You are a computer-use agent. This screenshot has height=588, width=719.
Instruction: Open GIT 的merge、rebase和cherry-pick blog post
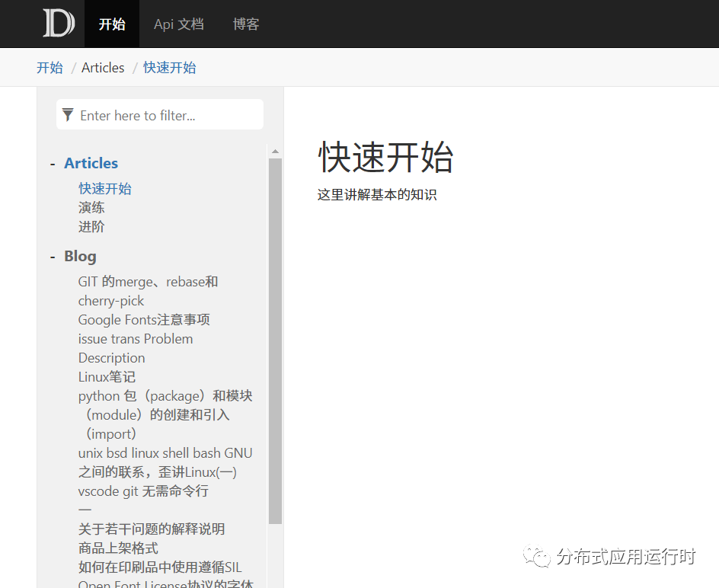(x=148, y=281)
